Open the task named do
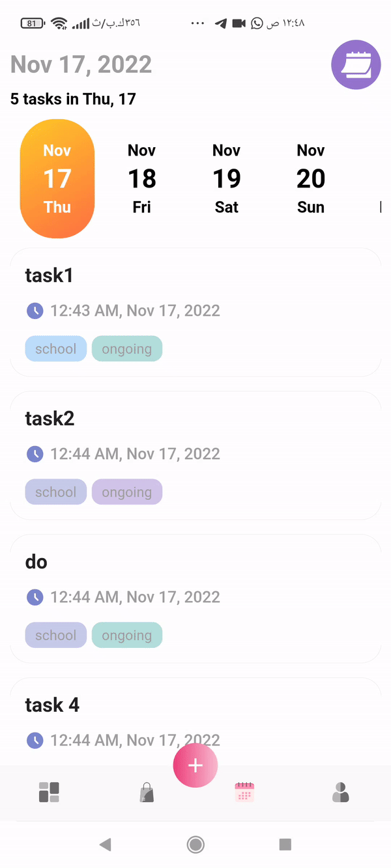391x868 pixels. point(195,573)
